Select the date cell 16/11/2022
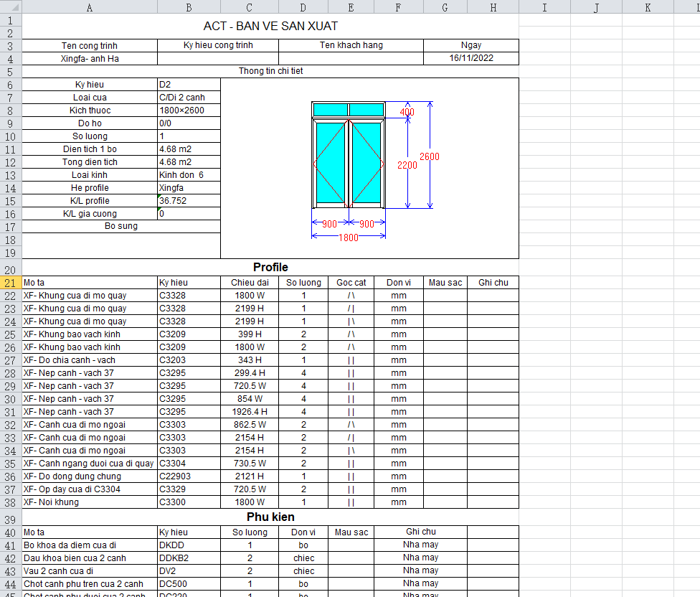 point(470,58)
